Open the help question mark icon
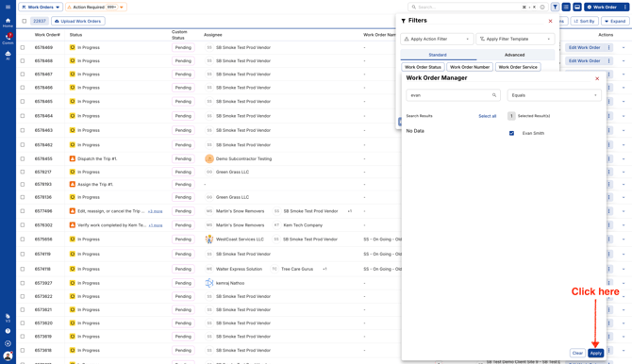Viewport: 632px width, 364px height. 8,331
